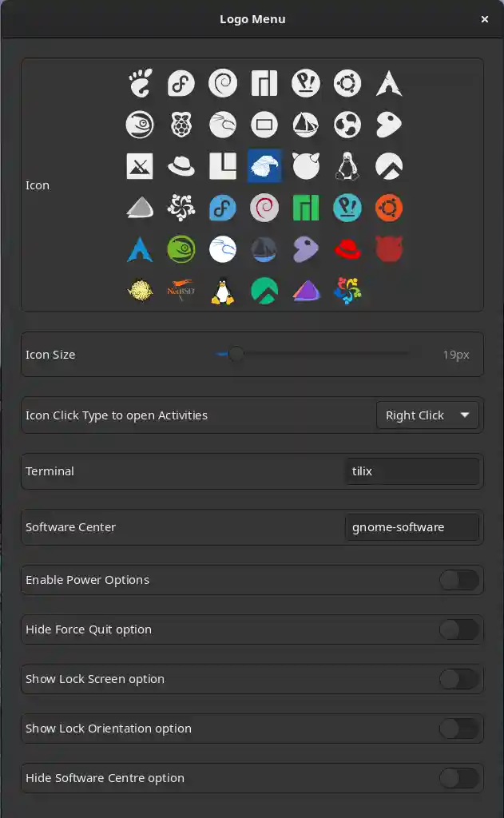Select the green Manjaro logo
504x818 pixels.
306,208
